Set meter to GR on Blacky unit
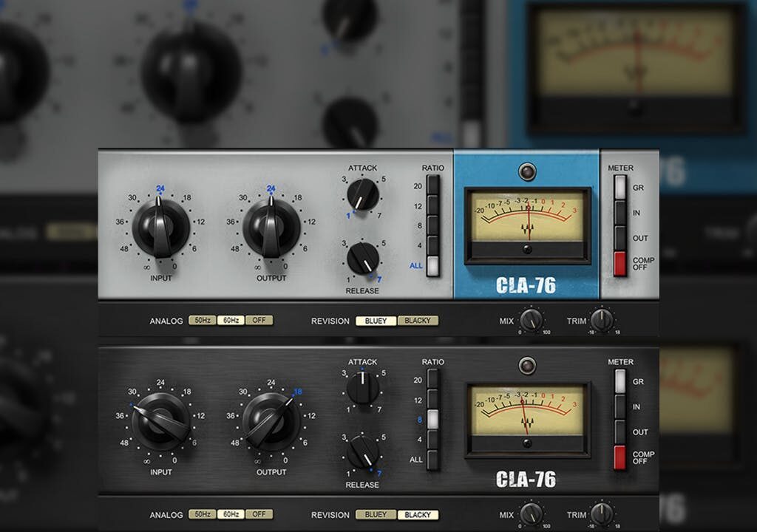The height and width of the screenshot is (532, 757). click(620, 381)
